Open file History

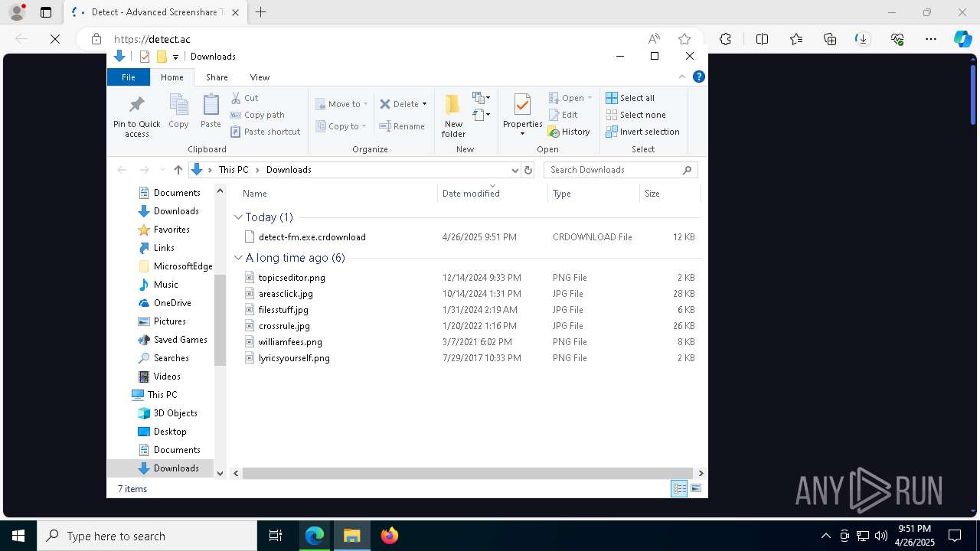click(x=569, y=132)
